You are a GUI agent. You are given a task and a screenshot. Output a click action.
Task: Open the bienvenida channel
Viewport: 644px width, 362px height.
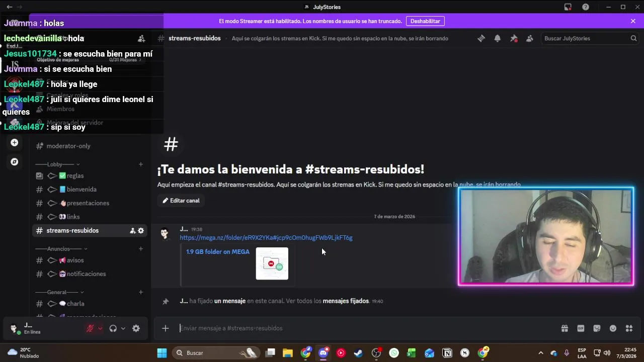(x=90, y=190)
